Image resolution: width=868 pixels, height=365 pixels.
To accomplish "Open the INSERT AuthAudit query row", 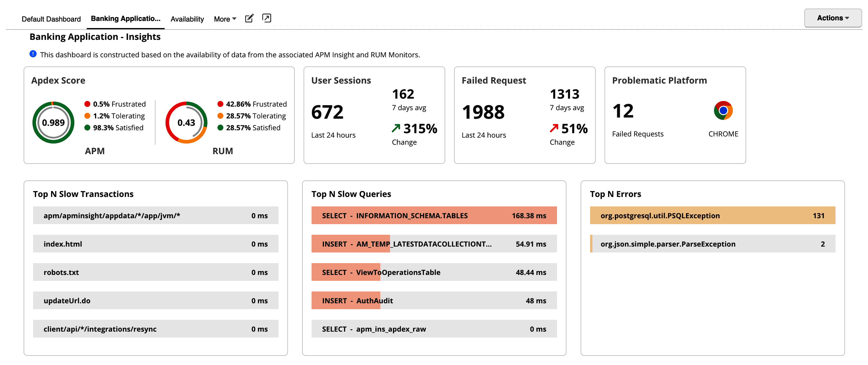I will [x=434, y=300].
